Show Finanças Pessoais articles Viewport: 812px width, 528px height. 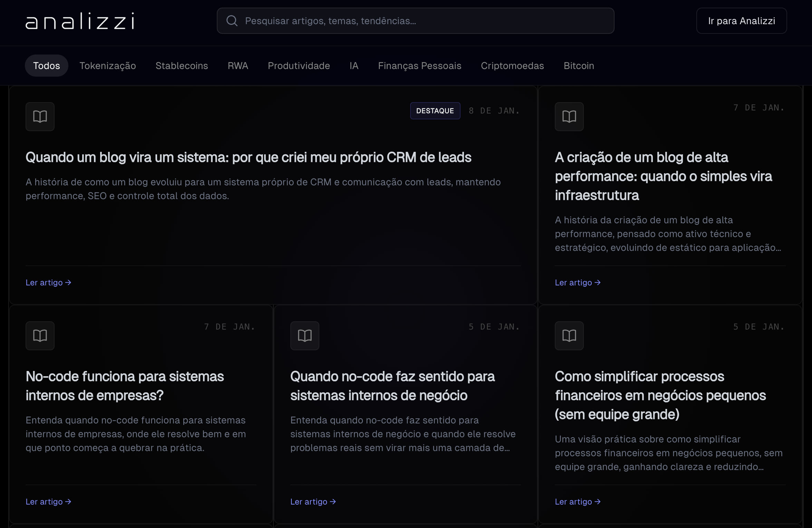419,66
